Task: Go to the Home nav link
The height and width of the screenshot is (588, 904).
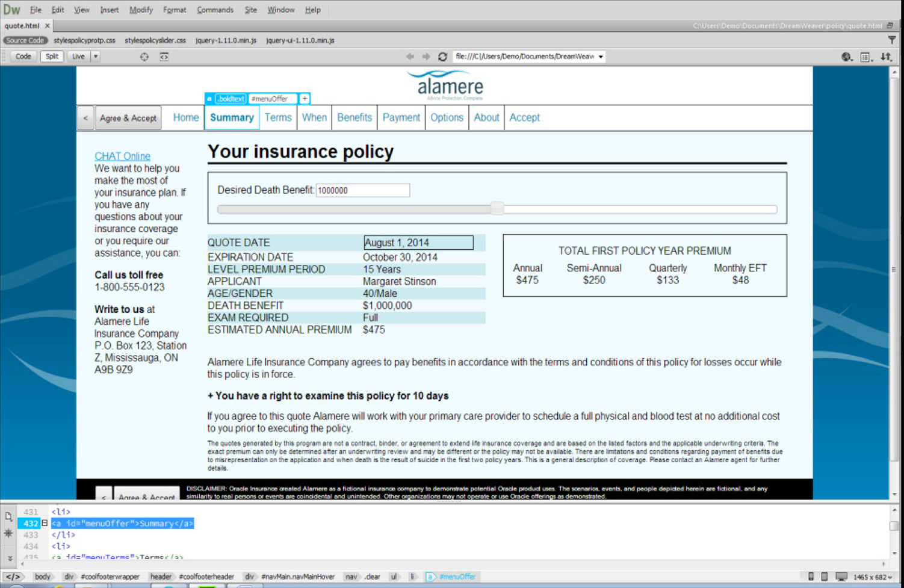Action: [186, 117]
